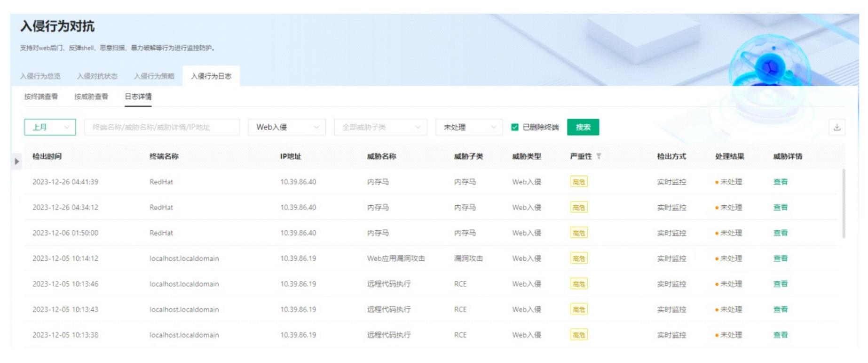The width and height of the screenshot is (868, 363).
Task: Click the IP地址 column header
Action: [291, 156]
